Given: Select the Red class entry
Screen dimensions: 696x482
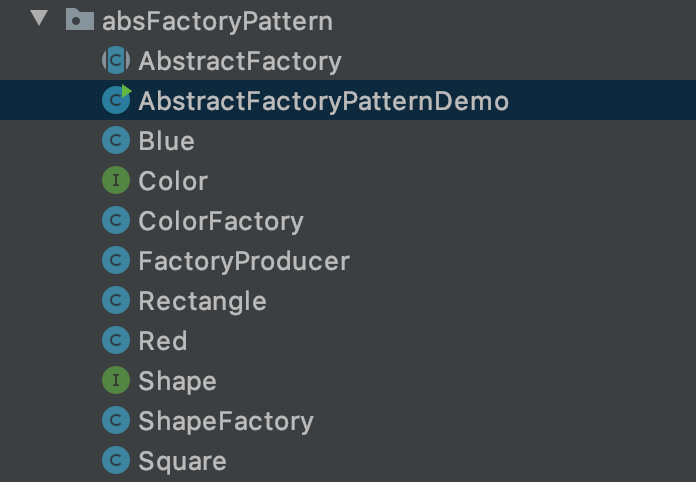Looking at the screenshot, I should pos(162,341).
